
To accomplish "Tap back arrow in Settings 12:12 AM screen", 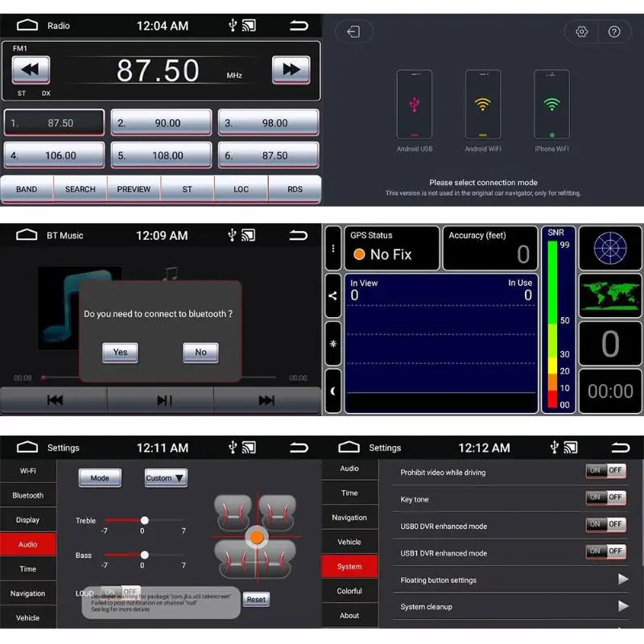I will [620, 448].
